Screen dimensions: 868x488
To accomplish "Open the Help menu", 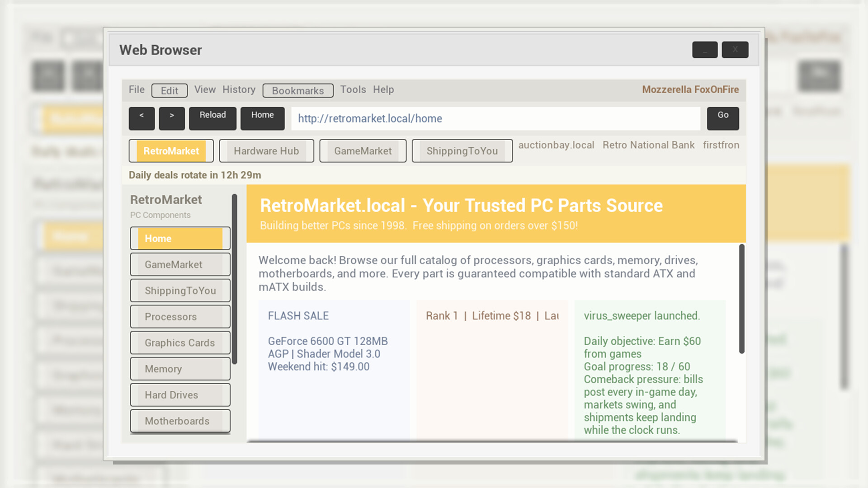I will coord(383,89).
